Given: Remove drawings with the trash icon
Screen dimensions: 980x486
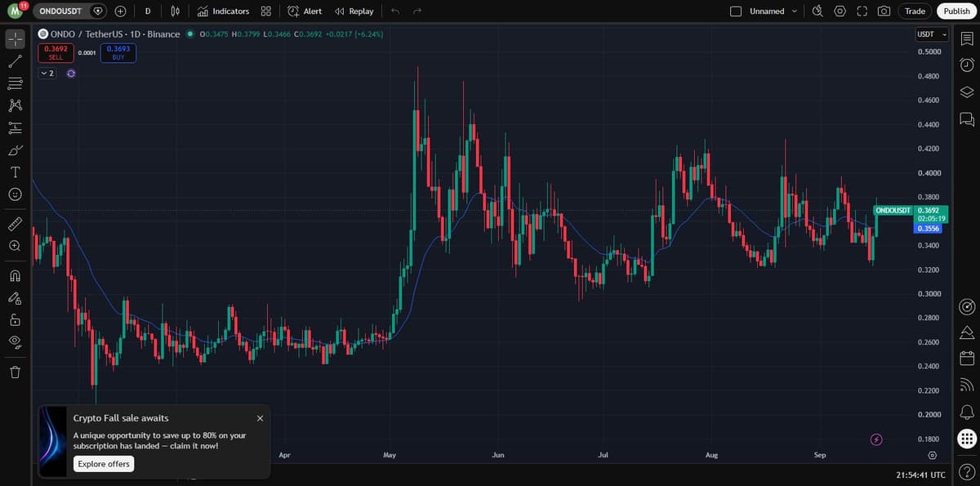Looking at the screenshot, I should click(x=15, y=372).
